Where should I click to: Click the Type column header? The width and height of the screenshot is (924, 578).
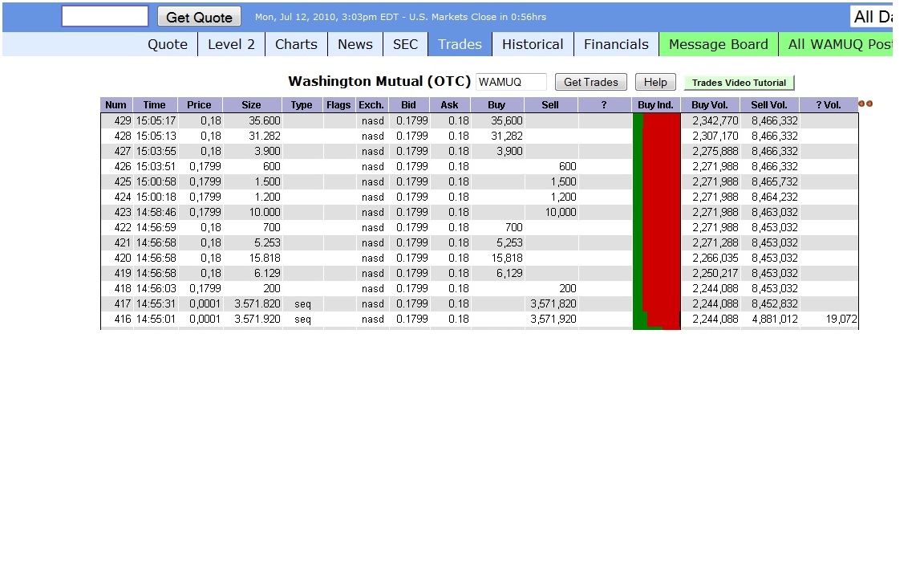[x=302, y=105]
